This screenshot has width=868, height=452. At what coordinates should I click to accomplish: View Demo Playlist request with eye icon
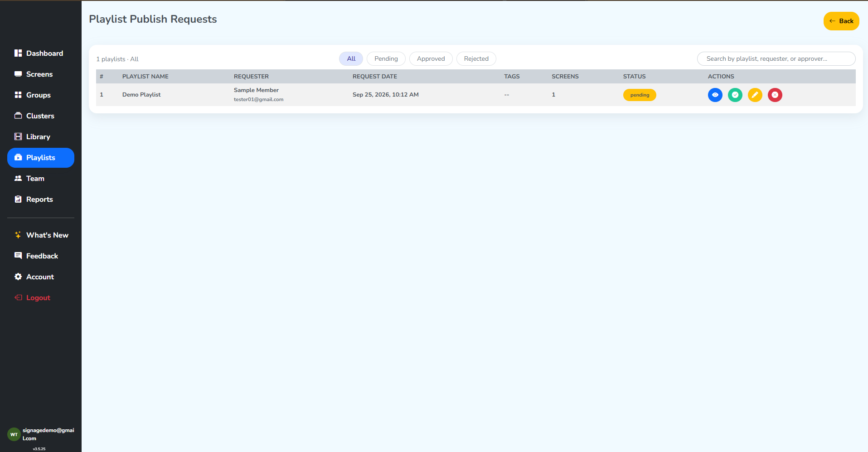click(715, 95)
